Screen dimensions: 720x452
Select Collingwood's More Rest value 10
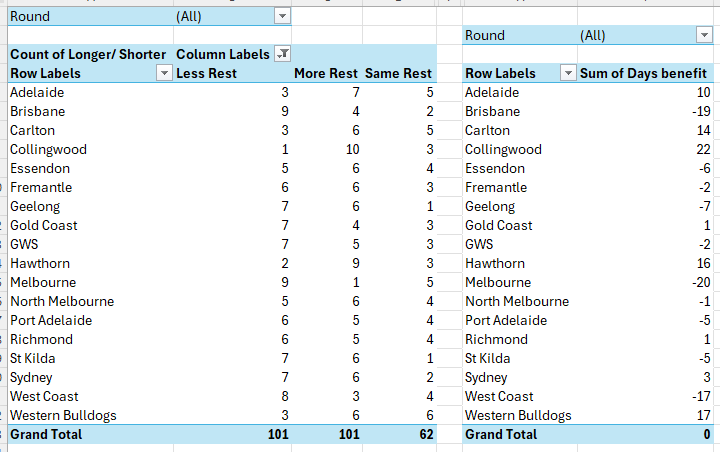pos(353,149)
